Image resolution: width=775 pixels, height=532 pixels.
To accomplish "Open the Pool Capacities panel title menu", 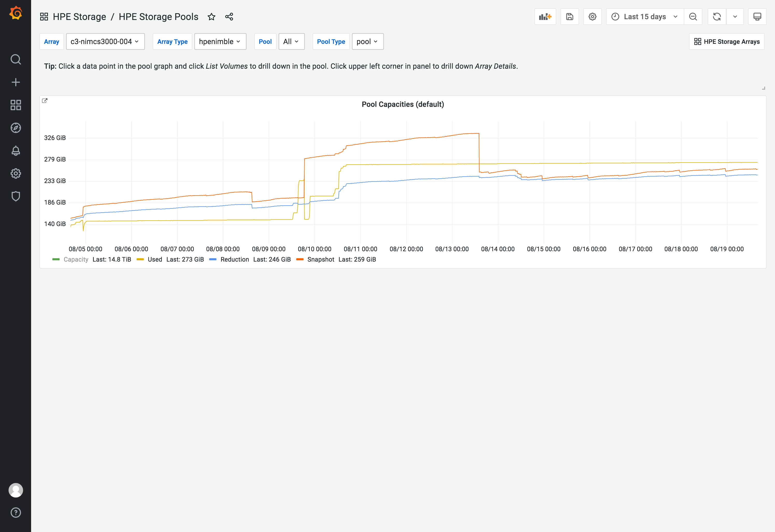I will 403,104.
